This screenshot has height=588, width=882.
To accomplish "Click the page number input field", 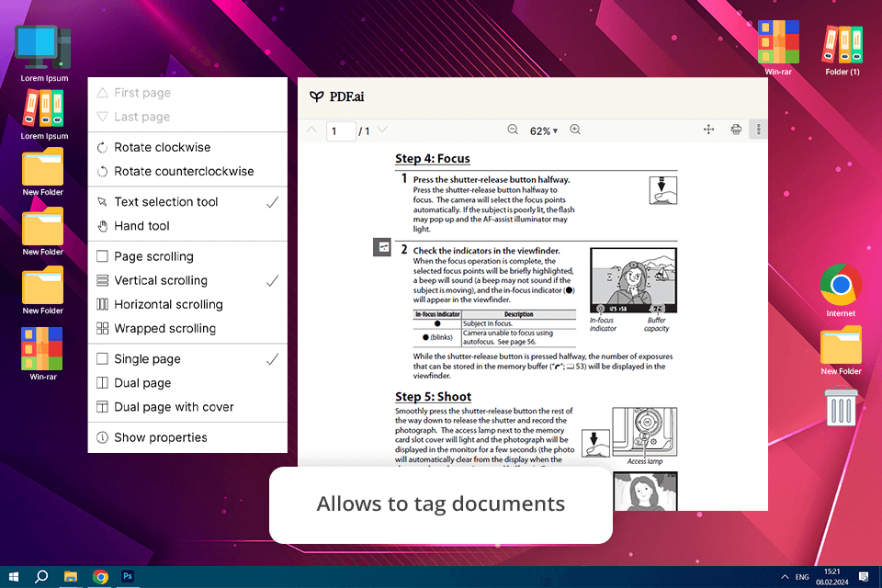I will 341,130.
